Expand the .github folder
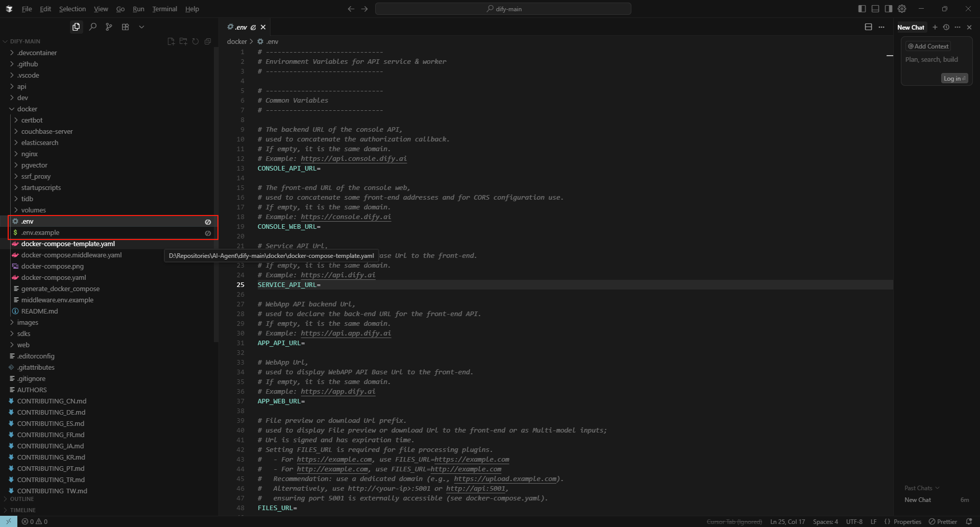980x527 pixels. (x=28, y=64)
